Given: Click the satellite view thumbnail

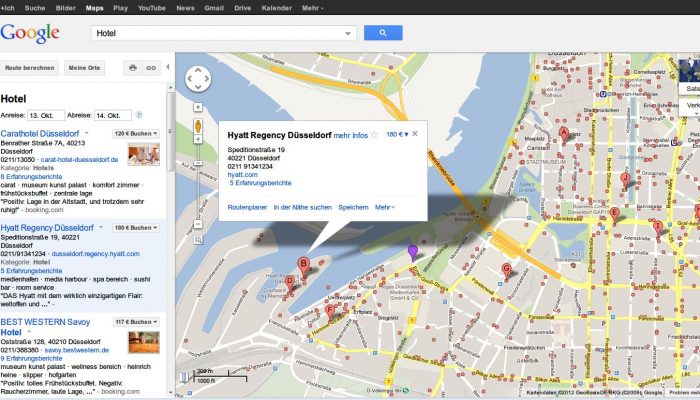Looking at the screenshot, I should click(689, 71).
